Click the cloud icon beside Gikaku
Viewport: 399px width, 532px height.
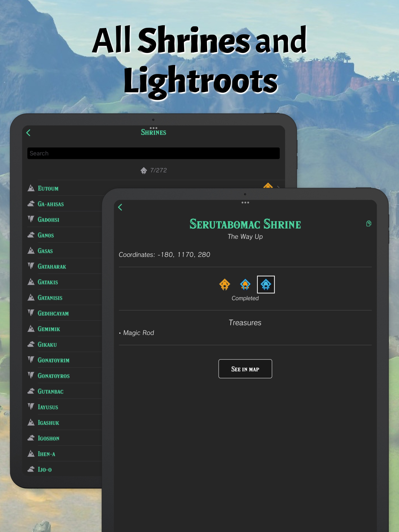(31, 344)
